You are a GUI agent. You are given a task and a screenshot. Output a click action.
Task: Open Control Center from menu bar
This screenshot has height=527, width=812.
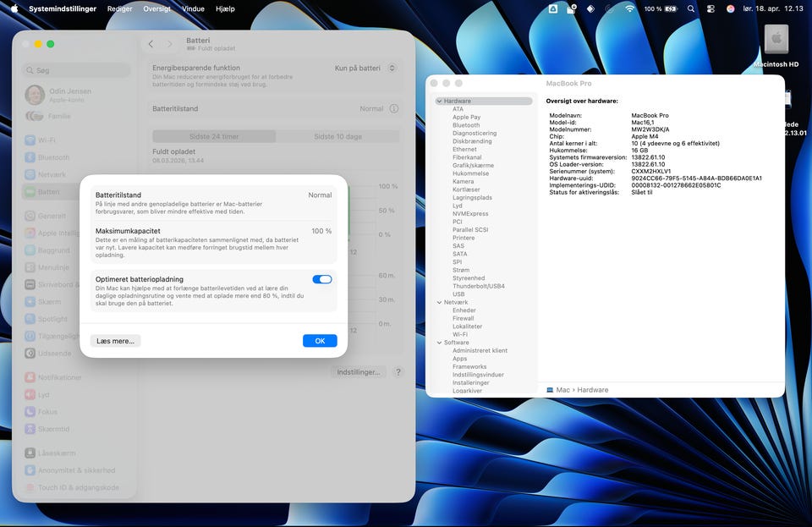click(710, 8)
